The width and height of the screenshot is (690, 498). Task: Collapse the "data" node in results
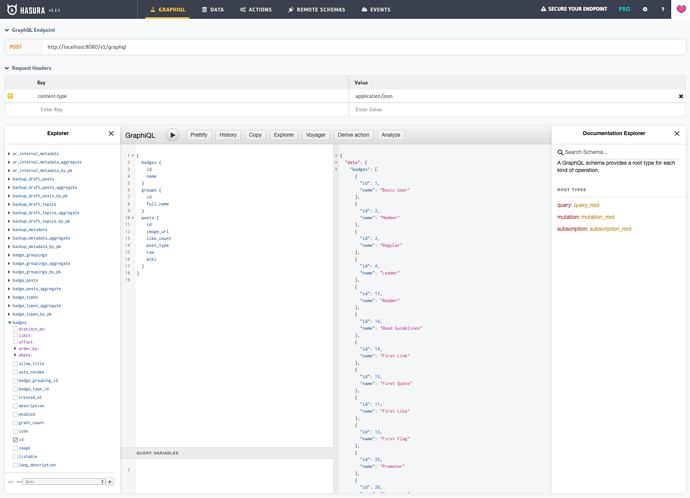(x=336, y=162)
